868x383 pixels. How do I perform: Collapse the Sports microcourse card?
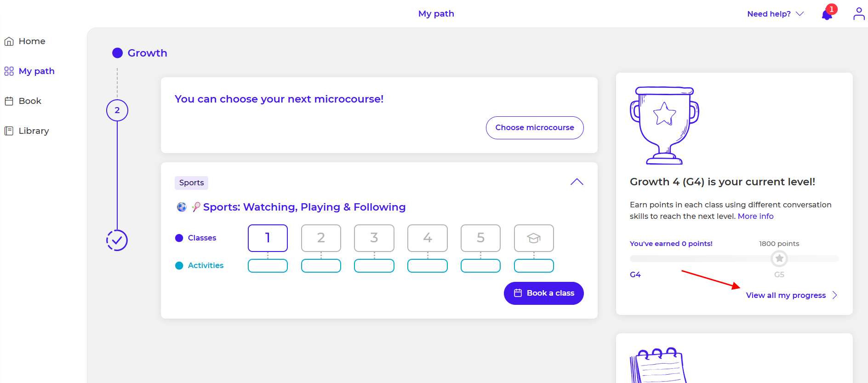click(x=577, y=182)
